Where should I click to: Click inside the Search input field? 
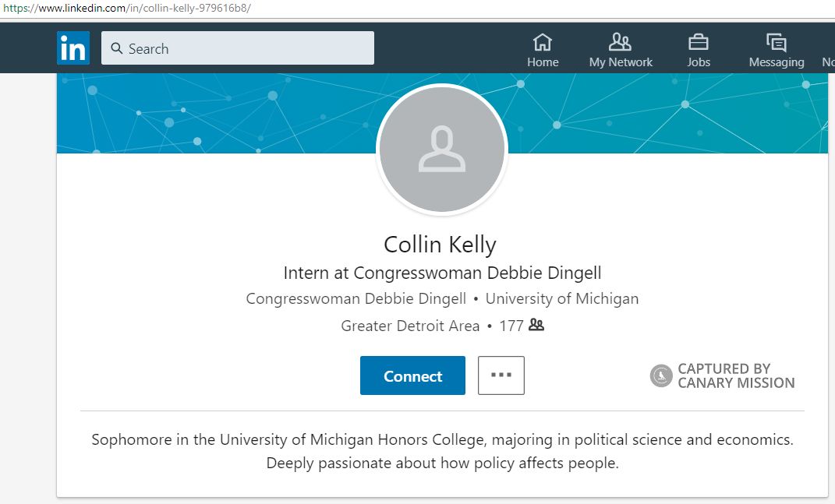234,48
